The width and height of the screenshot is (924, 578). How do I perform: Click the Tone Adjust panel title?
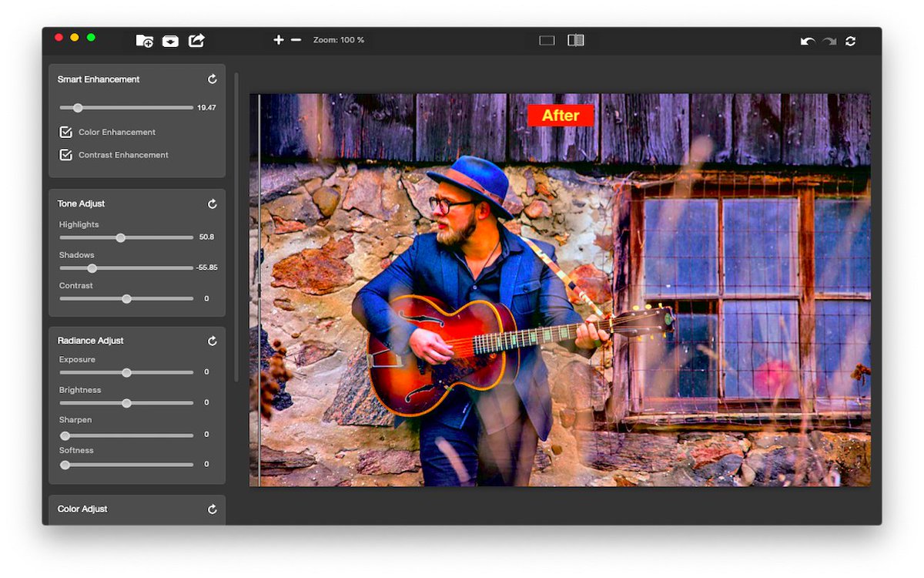click(81, 204)
